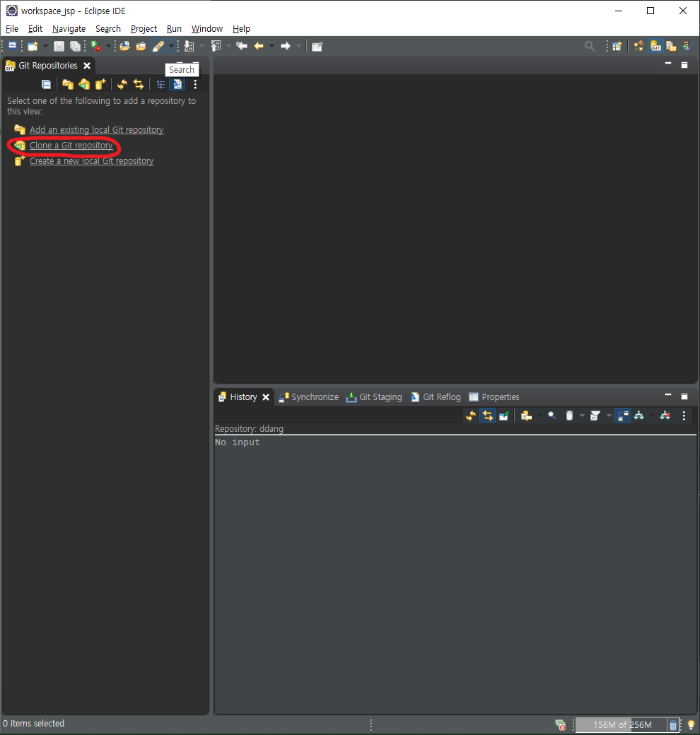This screenshot has width=700, height=735.
Task: Minimize the editor area
Action: coord(667,64)
